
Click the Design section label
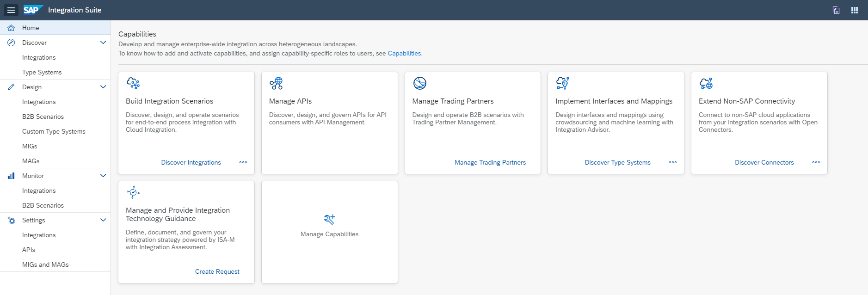(32, 87)
